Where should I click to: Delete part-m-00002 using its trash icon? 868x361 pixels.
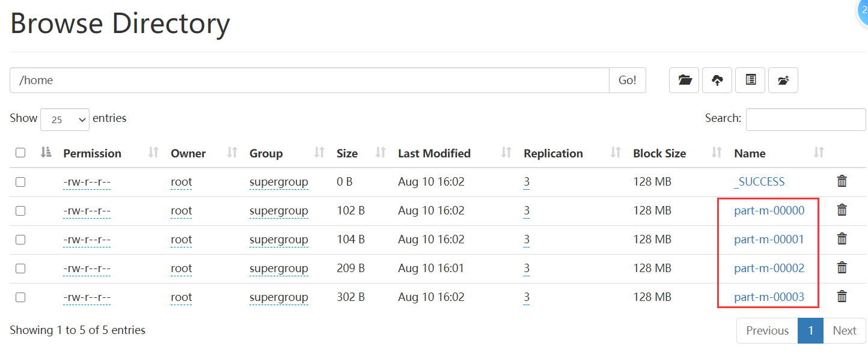coord(842,267)
